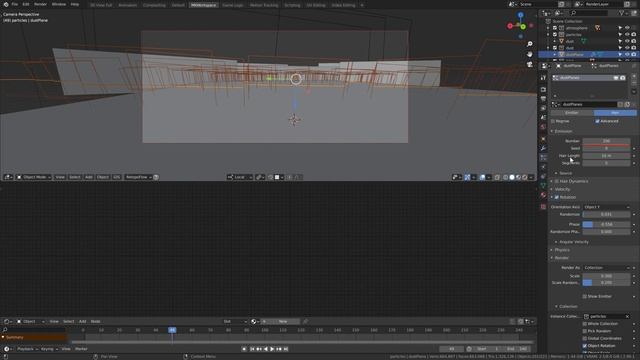Image resolution: width=640 pixels, height=360 pixels.
Task: Toggle camera view icon in the viewport
Action: [530, 64]
